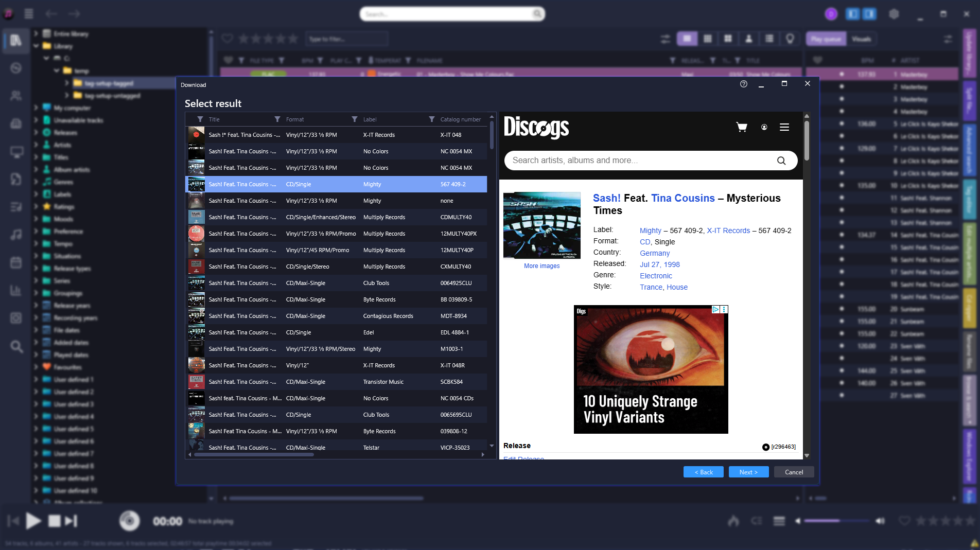The width and height of the screenshot is (980, 550).
Task: Go Back in the Download dialog
Action: pyautogui.click(x=703, y=472)
